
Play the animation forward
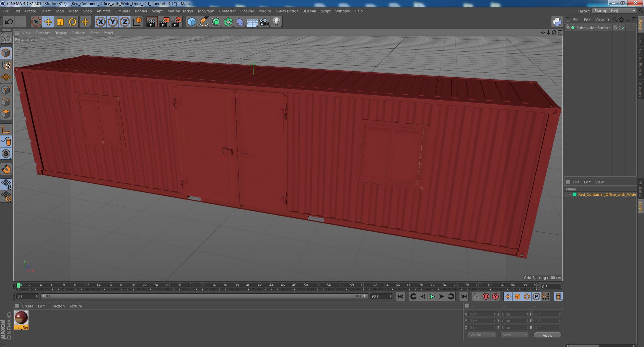click(432, 296)
